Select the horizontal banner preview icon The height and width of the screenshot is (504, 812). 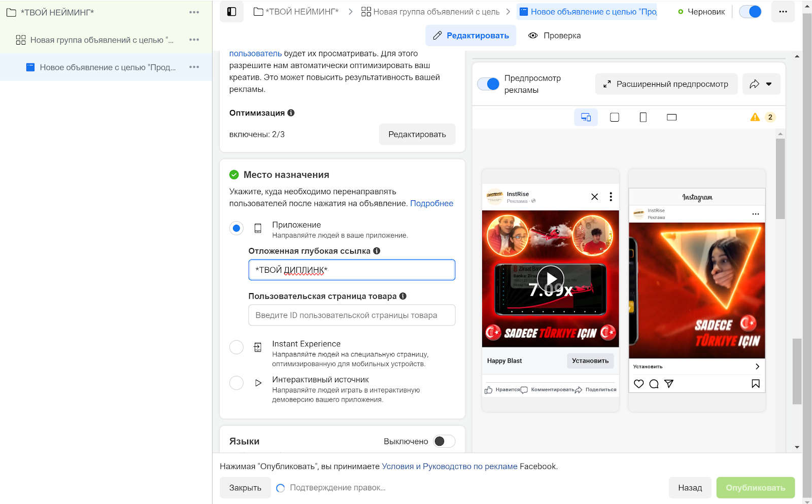672,117
